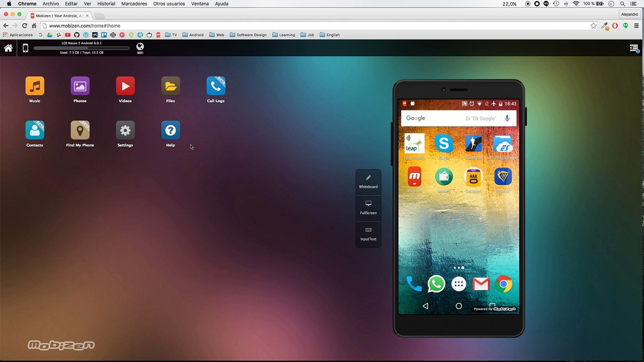
Task: Open macOS Spotlight search
Action: coord(622,4)
